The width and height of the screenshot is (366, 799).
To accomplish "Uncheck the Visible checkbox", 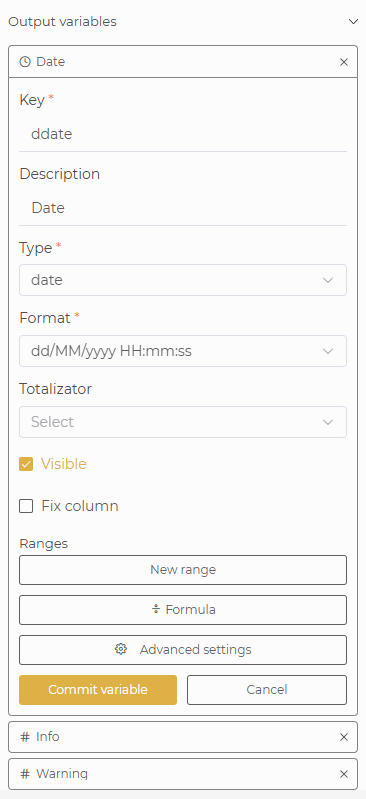I will 26,464.
